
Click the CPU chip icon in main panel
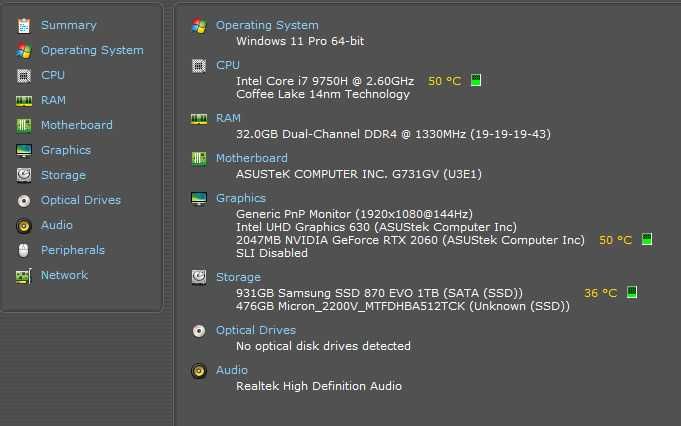199,66
